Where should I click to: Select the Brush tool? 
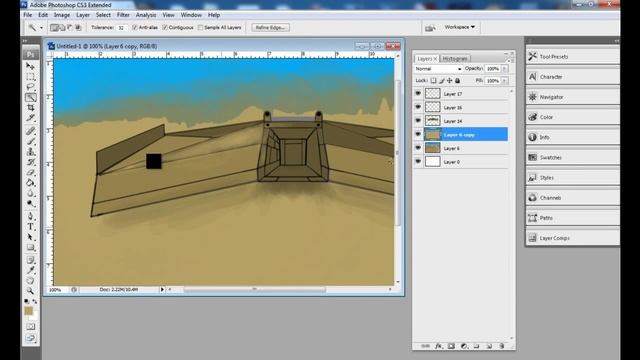tap(30, 142)
